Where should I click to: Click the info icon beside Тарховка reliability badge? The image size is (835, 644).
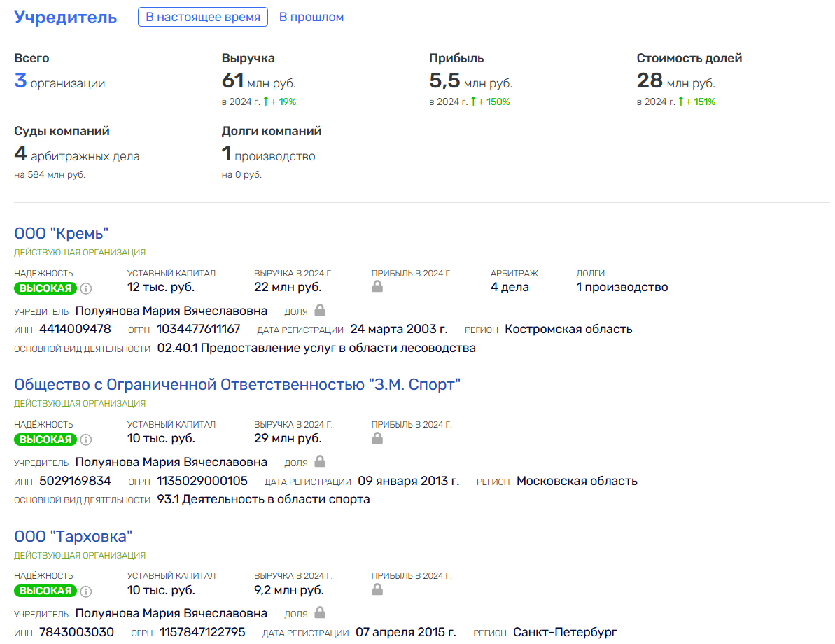click(86, 591)
